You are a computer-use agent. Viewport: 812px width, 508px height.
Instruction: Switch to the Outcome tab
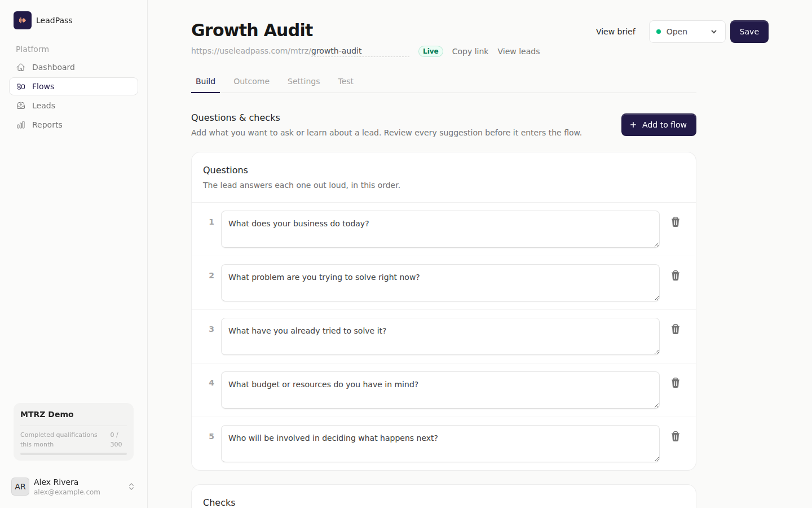[251, 81]
